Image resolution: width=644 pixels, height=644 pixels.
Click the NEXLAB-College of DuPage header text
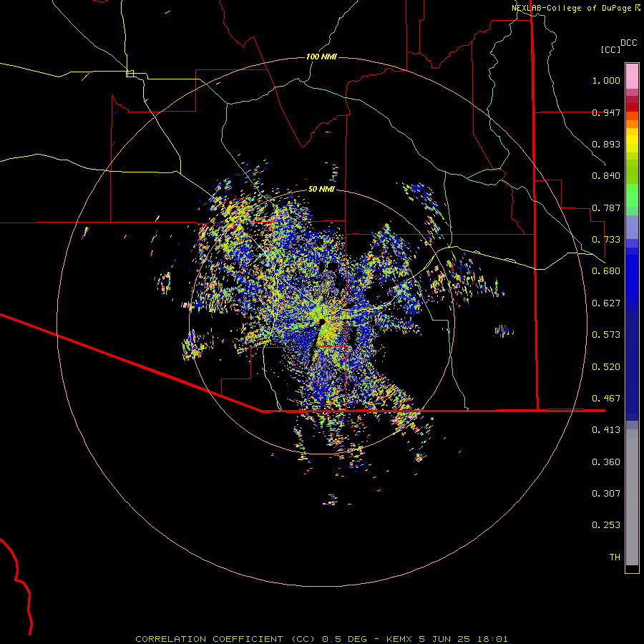click(x=571, y=8)
